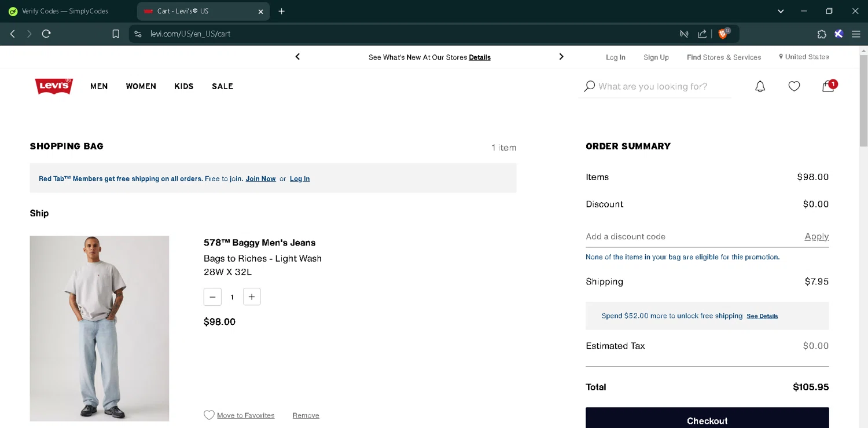Open the shopping bag cart icon

point(828,86)
